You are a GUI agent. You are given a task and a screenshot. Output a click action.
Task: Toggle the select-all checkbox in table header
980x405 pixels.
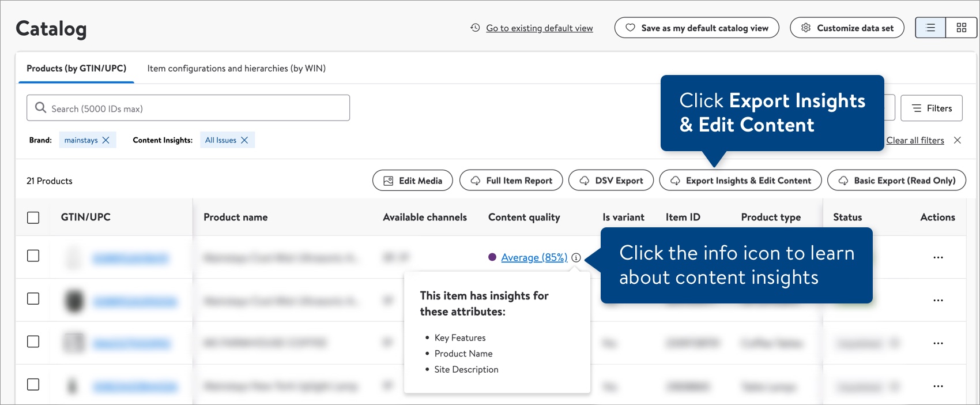[33, 217]
